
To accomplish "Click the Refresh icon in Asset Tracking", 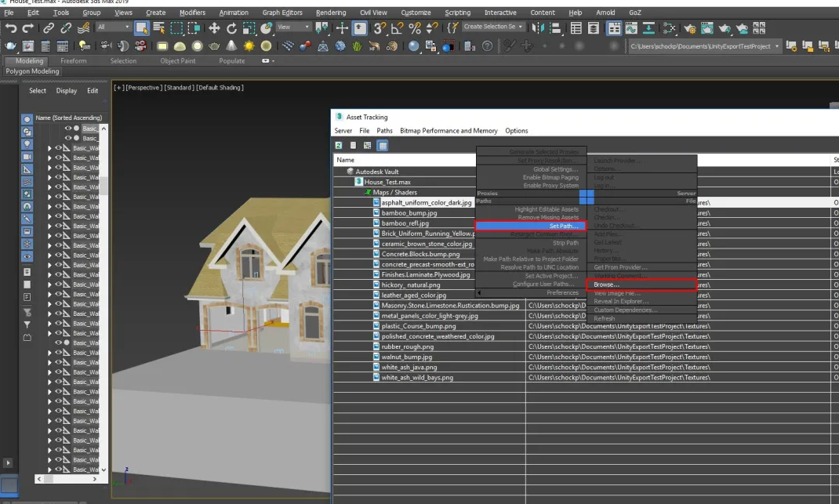I will pos(339,146).
